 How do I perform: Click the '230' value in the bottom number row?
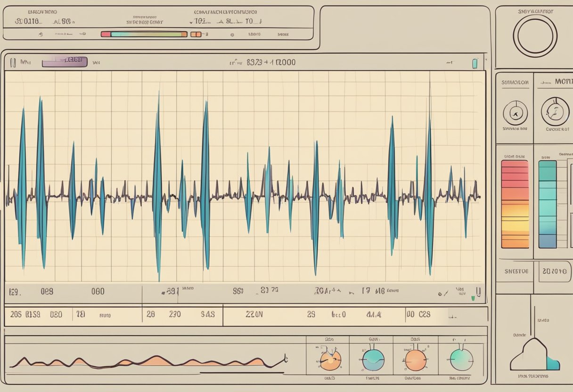tap(175, 314)
